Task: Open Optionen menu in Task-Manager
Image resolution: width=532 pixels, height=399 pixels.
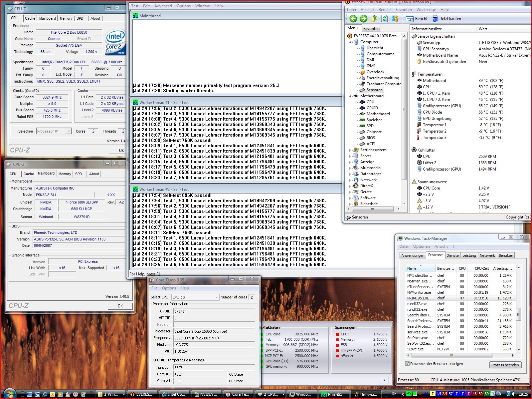Action: click(x=422, y=246)
